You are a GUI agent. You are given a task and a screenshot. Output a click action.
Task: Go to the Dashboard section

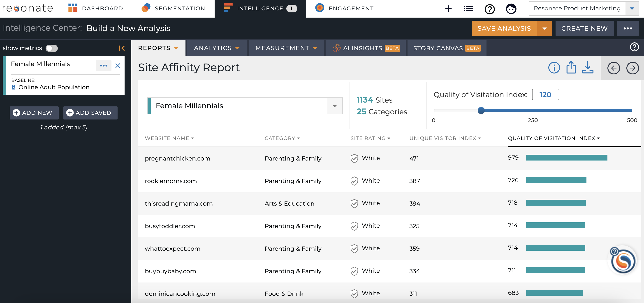pos(96,9)
